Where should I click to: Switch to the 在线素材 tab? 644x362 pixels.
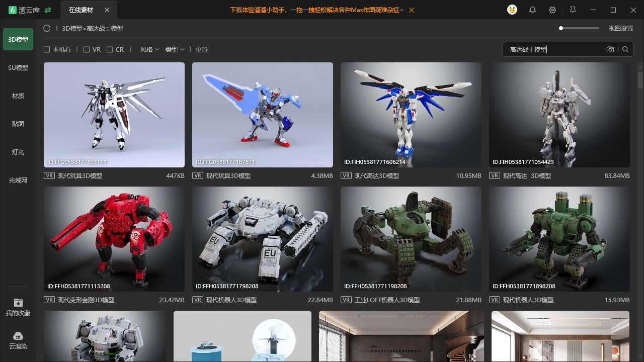pos(82,10)
